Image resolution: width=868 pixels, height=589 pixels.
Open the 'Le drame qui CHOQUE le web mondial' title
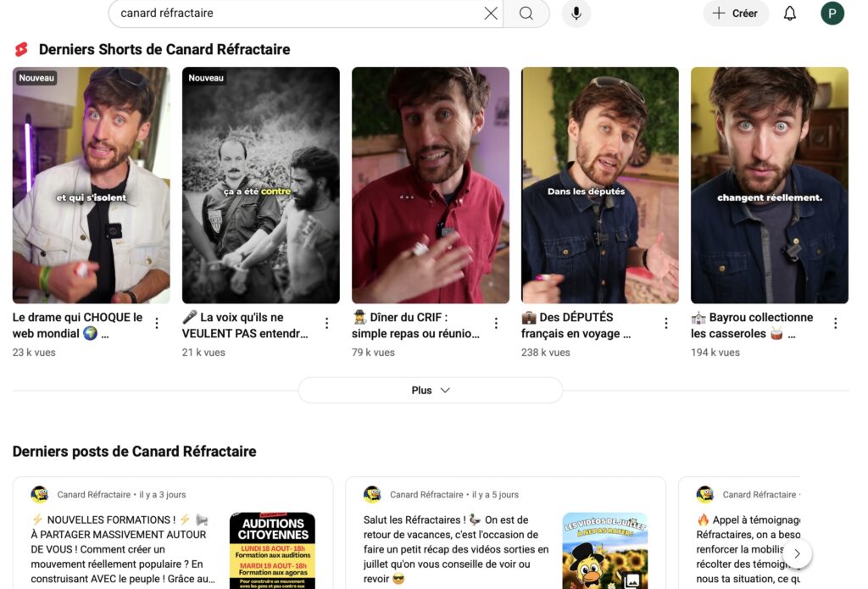point(77,325)
